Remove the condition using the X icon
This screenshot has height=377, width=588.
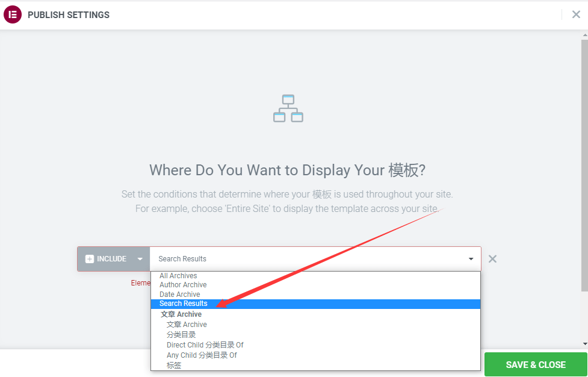[x=492, y=258]
